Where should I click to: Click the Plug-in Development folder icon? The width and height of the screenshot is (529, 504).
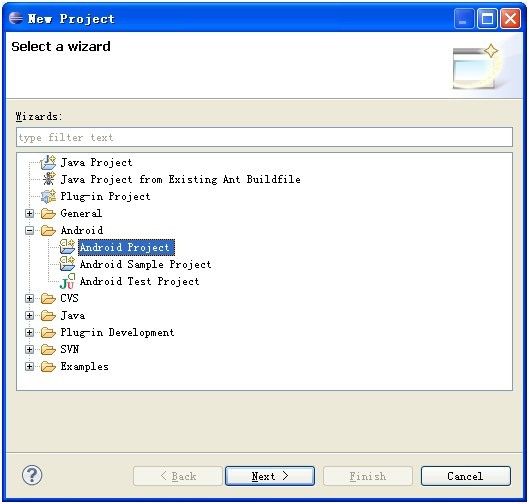48,333
